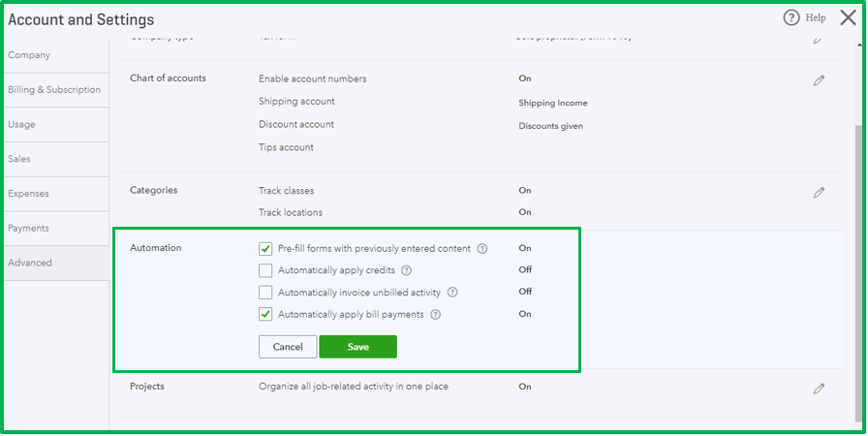Click the Help link text

tap(816, 18)
